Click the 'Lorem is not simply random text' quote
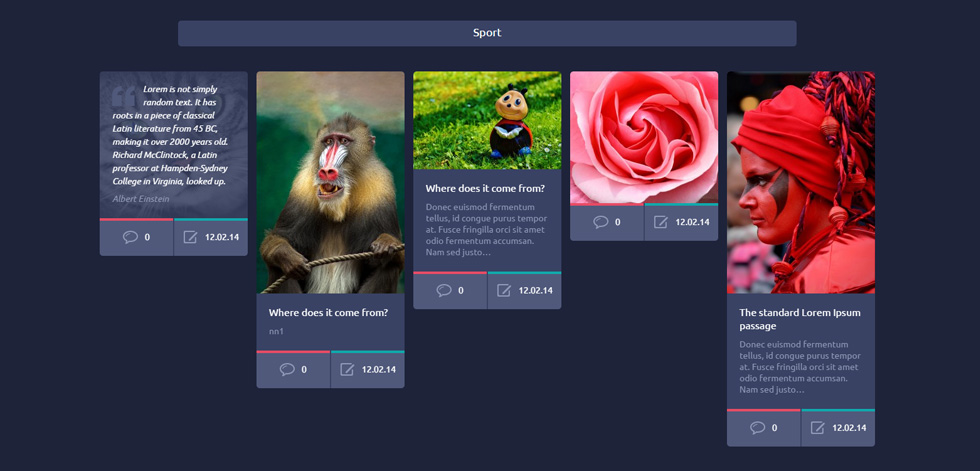980x471 pixels. 170,135
